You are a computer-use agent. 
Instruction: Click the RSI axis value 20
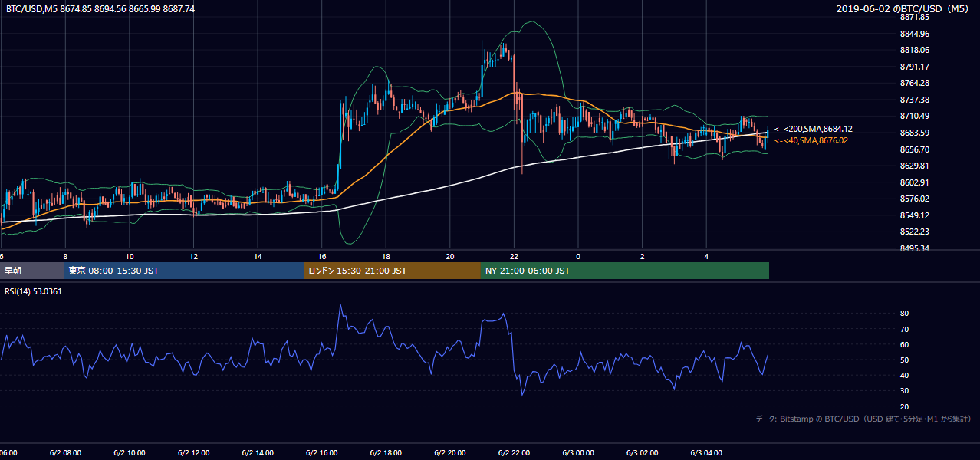click(905, 406)
